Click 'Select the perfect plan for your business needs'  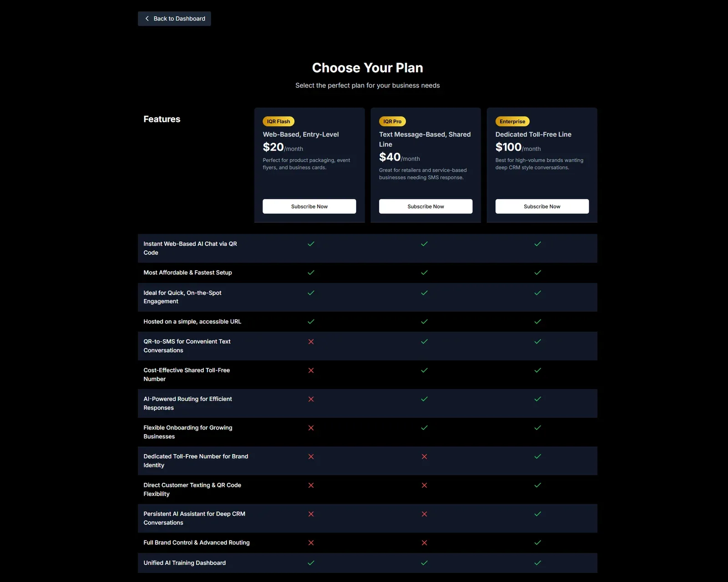[x=368, y=86]
